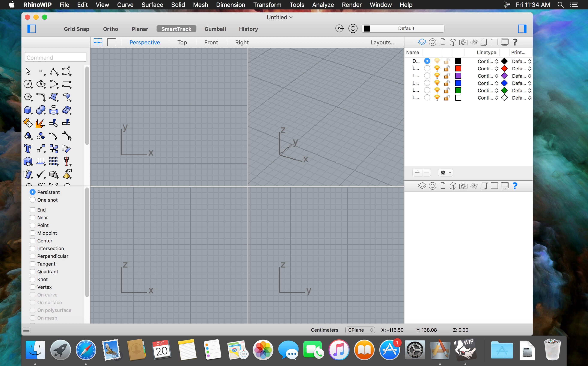Image resolution: width=588 pixels, height=366 pixels.
Task: Open the Layouts dropdown panel
Action: tap(382, 42)
